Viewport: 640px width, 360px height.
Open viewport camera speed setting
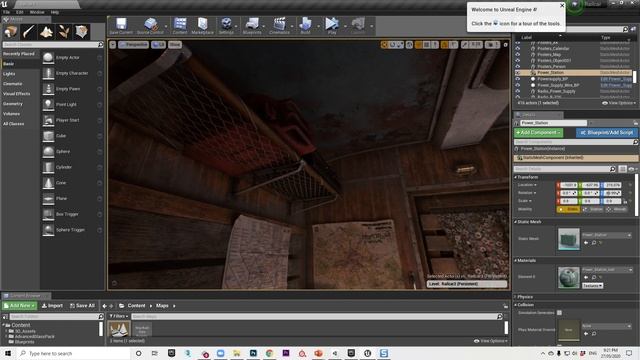(x=492, y=44)
